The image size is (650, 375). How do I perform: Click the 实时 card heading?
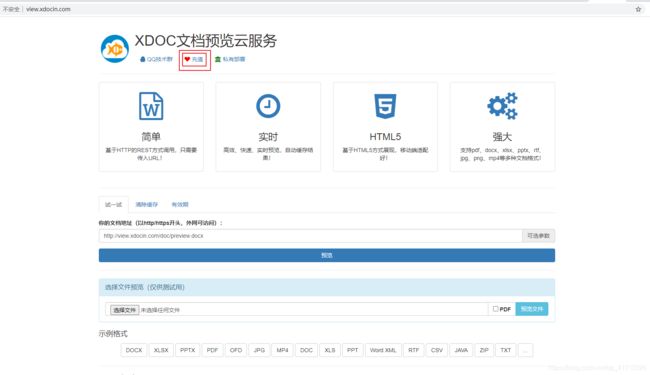(268, 137)
